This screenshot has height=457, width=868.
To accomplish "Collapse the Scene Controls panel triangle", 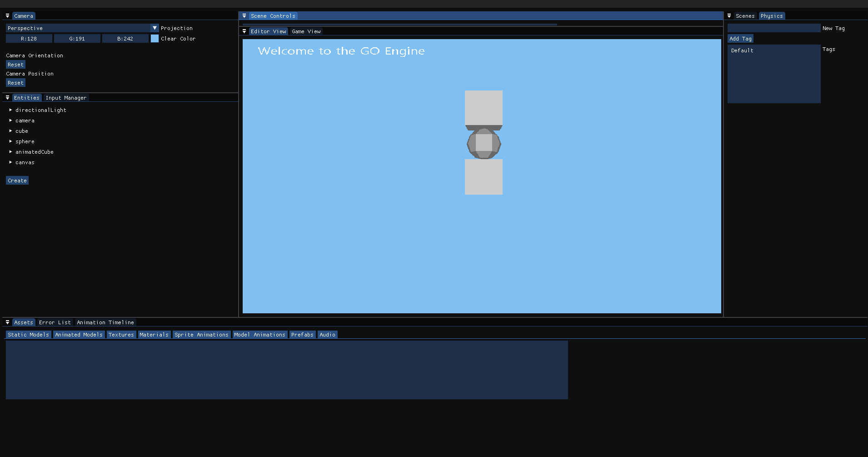I will pos(244,16).
